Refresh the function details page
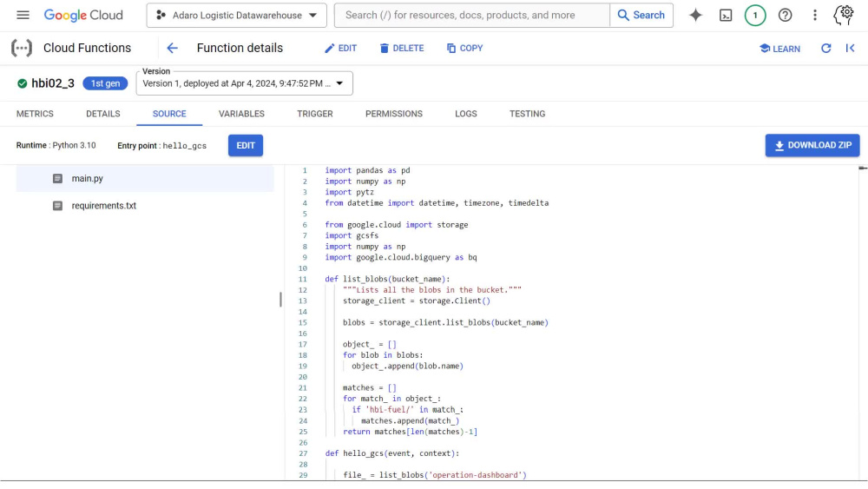The height and width of the screenshot is (489, 868). (825, 48)
